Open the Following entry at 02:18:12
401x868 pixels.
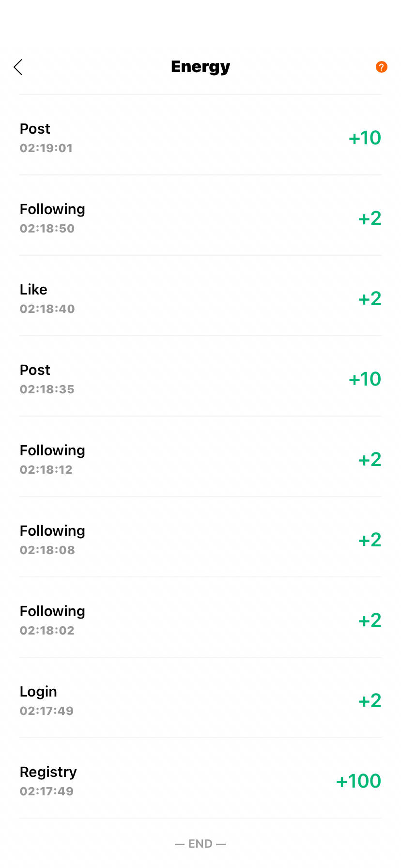(x=200, y=457)
